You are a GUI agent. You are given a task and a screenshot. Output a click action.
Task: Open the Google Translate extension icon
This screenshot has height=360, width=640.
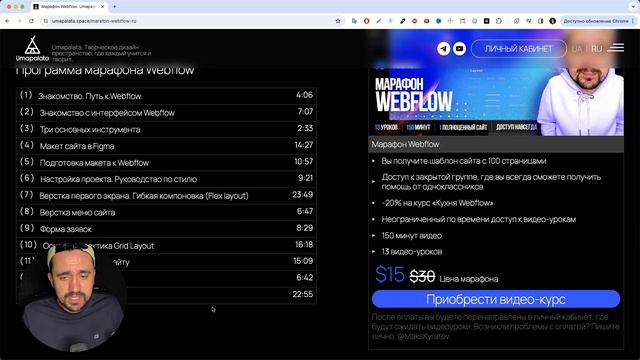(354, 21)
